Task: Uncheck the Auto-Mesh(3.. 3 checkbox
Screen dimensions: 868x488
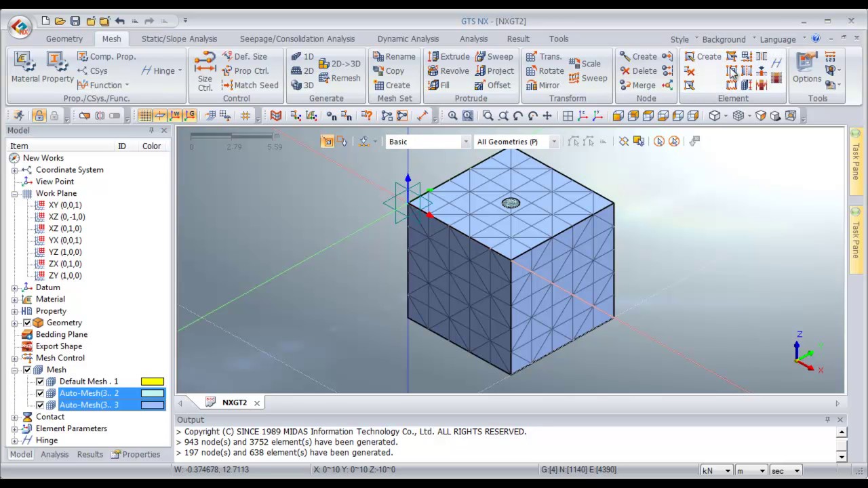Action: [40, 405]
